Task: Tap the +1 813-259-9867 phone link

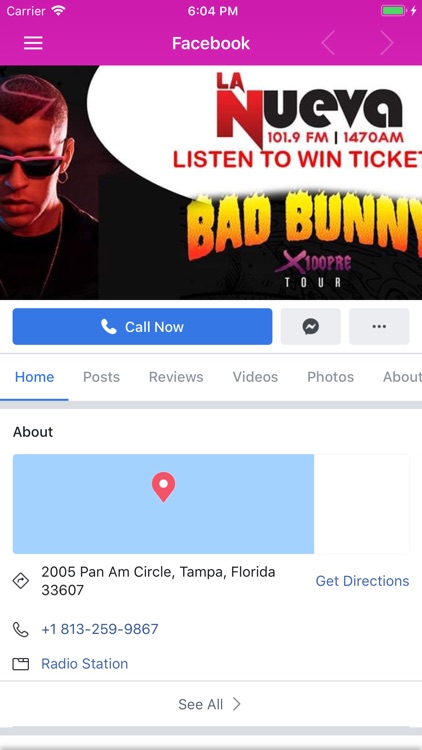Action: coord(100,629)
